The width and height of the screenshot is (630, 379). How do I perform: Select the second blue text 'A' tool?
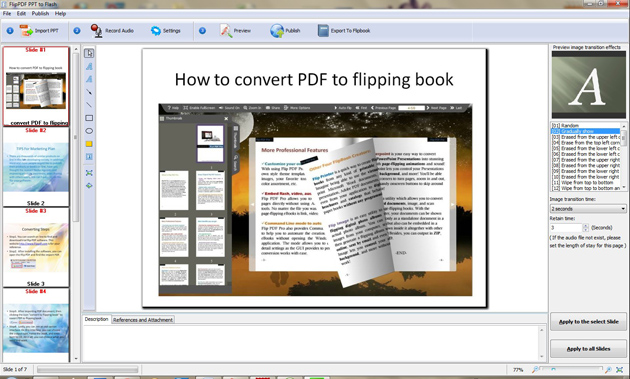click(x=89, y=79)
